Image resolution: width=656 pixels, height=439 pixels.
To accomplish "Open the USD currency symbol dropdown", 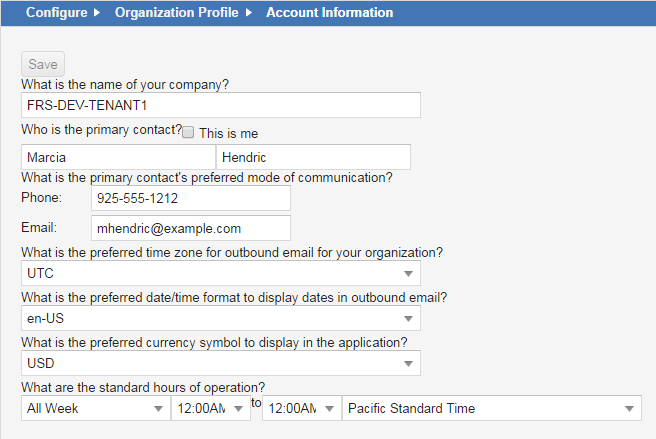I will point(221,363).
